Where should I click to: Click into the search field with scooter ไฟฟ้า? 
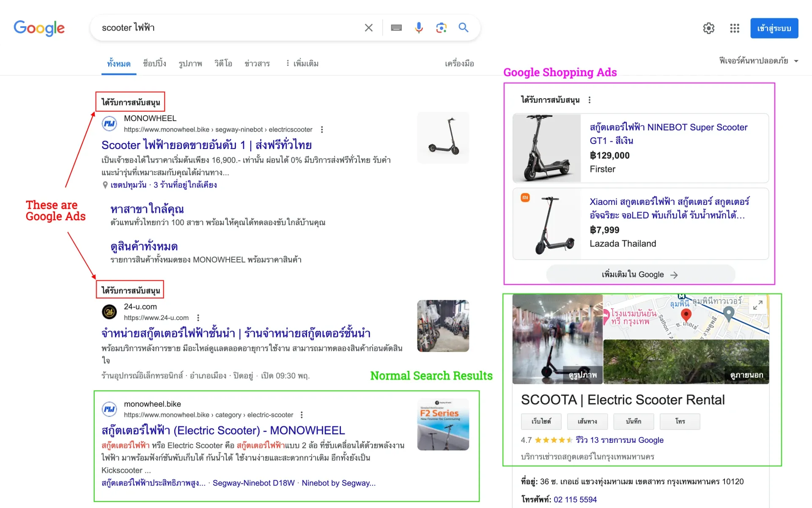click(228, 28)
